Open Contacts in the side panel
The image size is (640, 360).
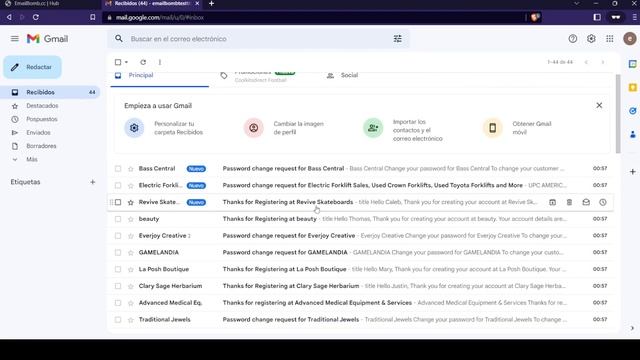point(633,134)
